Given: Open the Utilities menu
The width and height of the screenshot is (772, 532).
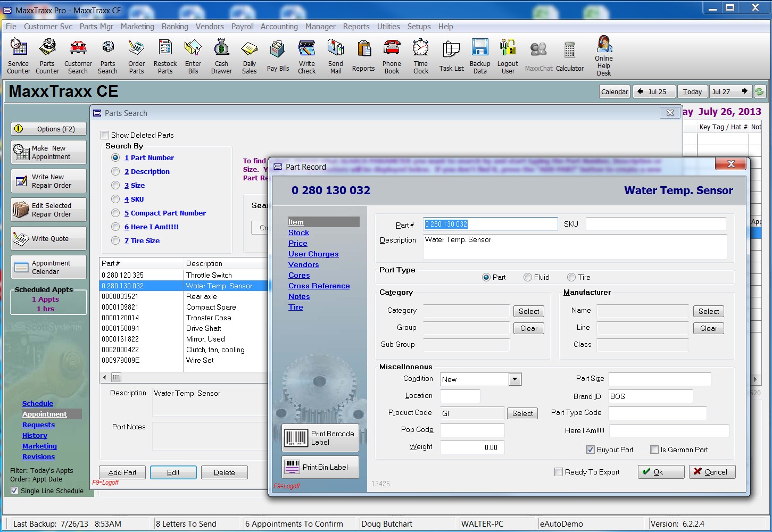Looking at the screenshot, I should pos(388,26).
